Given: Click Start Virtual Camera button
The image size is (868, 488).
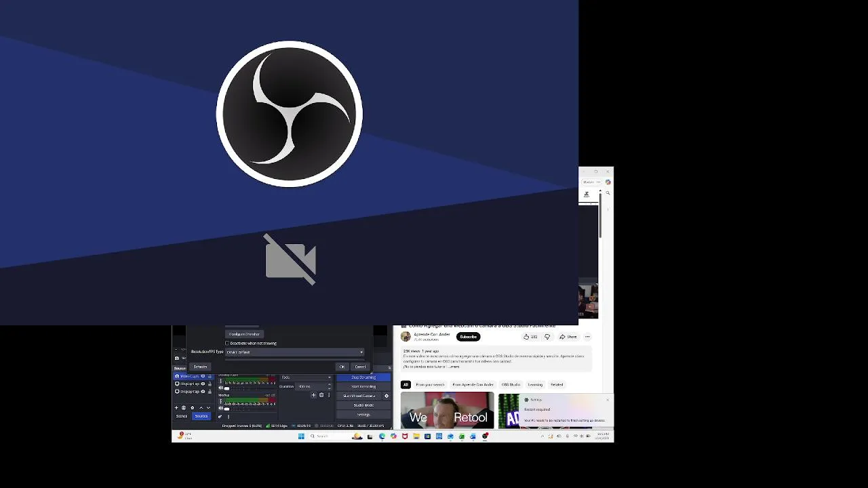Looking at the screenshot, I should [x=359, y=396].
